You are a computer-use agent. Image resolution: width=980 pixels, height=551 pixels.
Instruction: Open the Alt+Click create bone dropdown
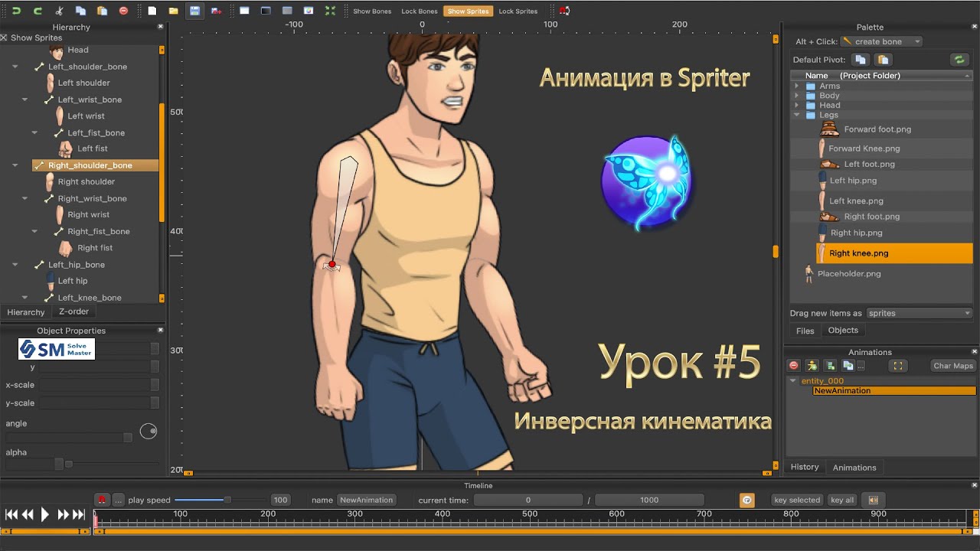(x=881, y=41)
